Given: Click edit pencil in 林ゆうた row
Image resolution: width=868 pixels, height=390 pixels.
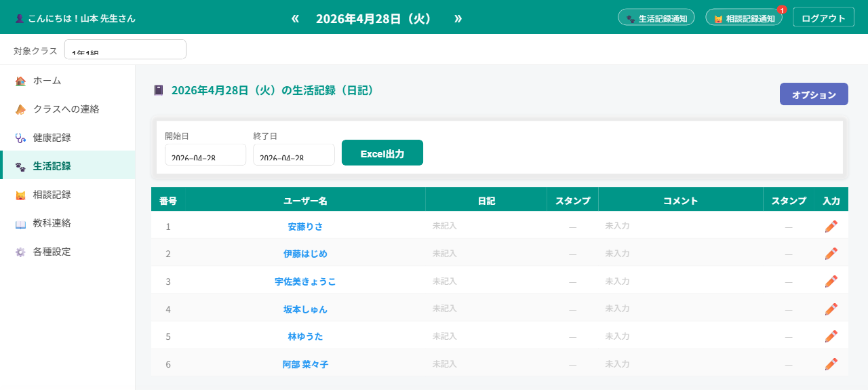Looking at the screenshot, I should (x=831, y=336).
